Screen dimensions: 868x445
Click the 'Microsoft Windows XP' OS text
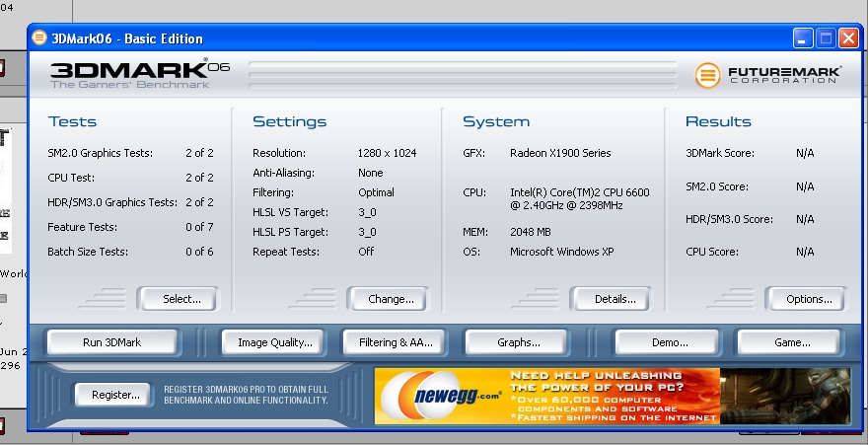(x=562, y=252)
